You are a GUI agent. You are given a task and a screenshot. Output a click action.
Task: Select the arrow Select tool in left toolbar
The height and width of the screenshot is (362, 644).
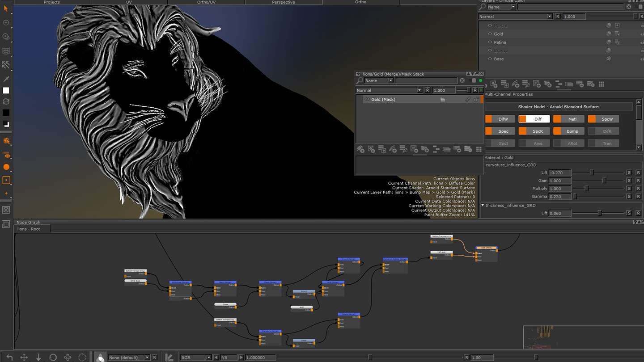click(x=6, y=8)
